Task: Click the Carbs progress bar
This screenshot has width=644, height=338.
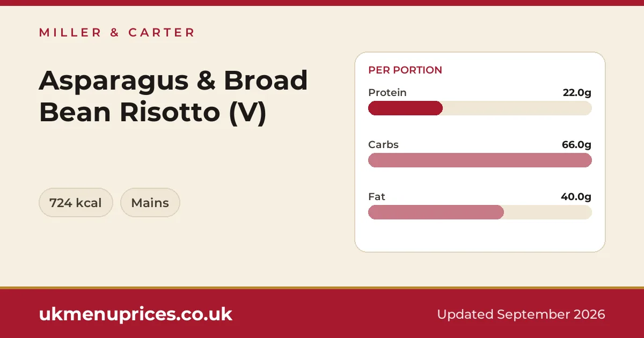Action: tap(480, 160)
